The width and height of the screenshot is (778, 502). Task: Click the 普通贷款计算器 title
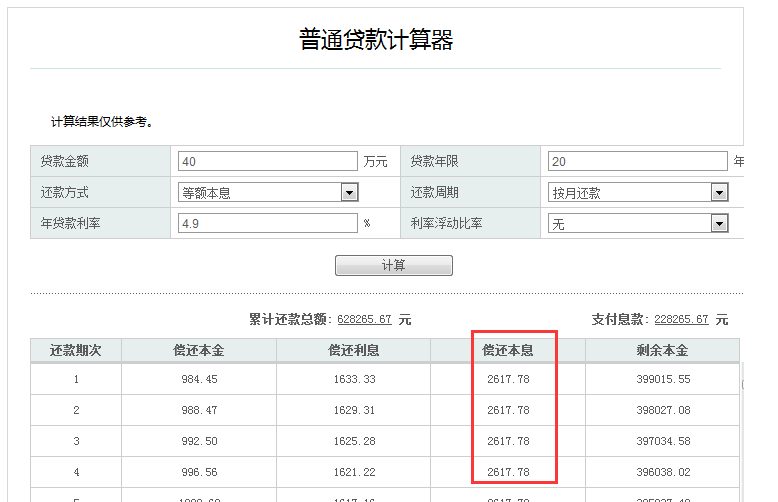(x=376, y=40)
